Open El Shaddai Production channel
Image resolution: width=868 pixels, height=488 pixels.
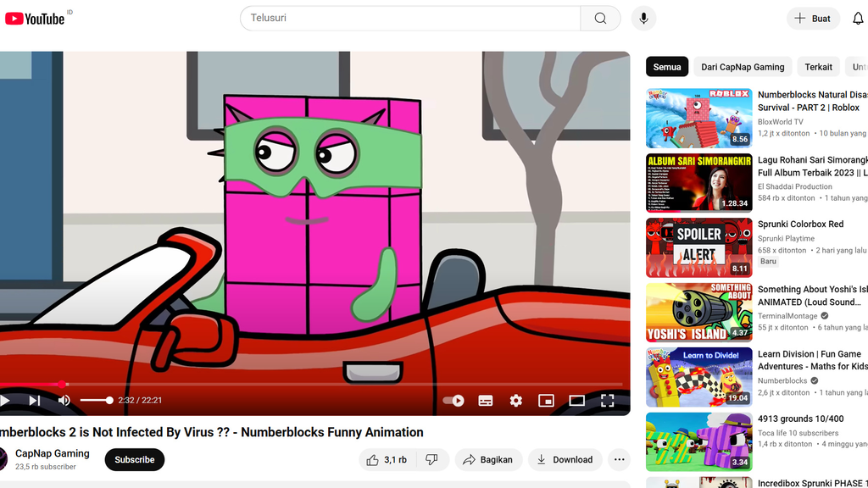(795, 186)
